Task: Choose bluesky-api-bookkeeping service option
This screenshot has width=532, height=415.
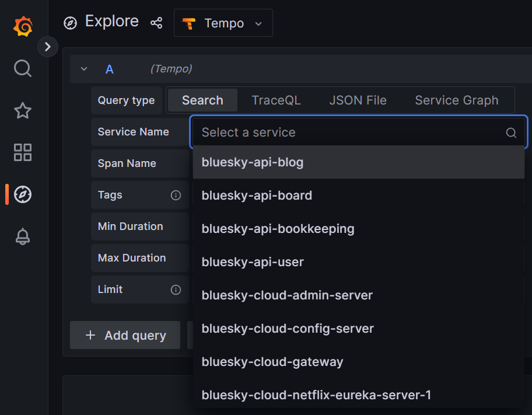Action: click(x=359, y=229)
